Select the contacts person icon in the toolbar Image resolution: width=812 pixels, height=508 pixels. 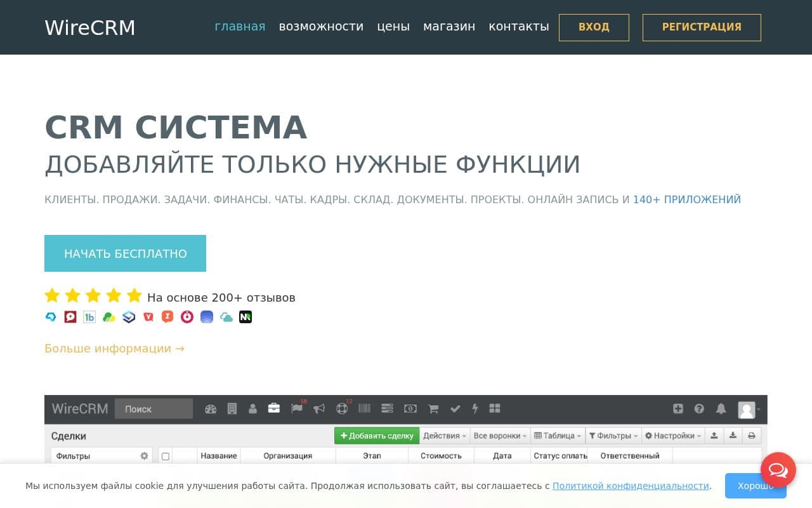pyautogui.click(x=253, y=409)
